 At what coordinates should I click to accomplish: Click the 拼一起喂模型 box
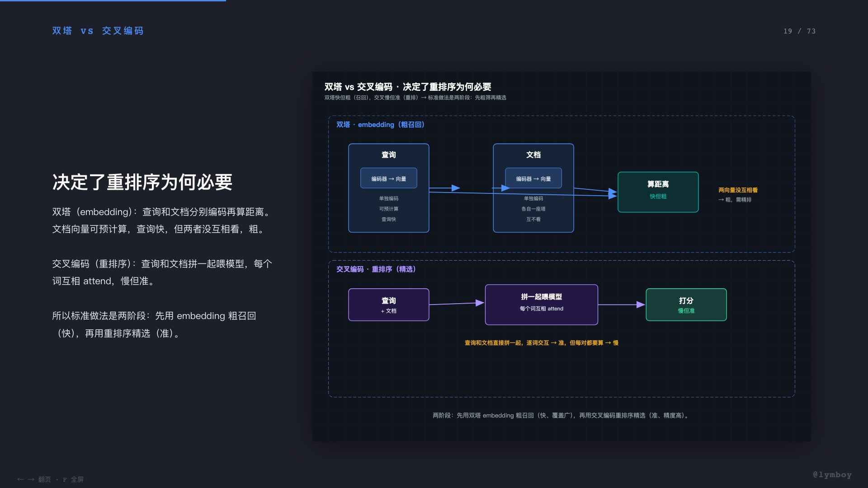[x=542, y=305]
